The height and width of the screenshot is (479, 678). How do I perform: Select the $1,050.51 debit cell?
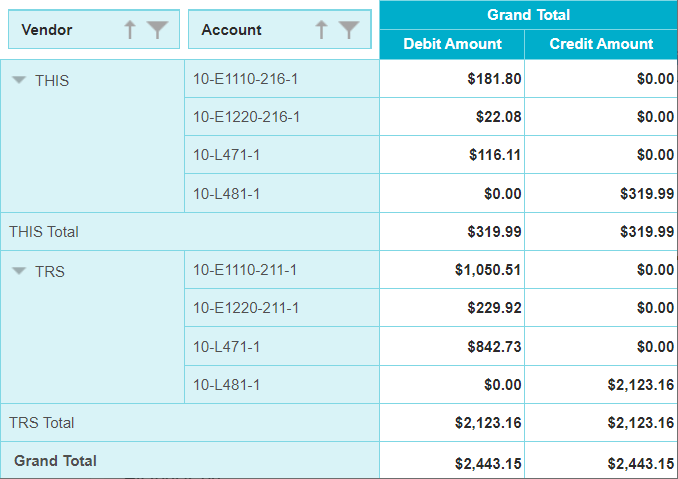click(x=488, y=270)
